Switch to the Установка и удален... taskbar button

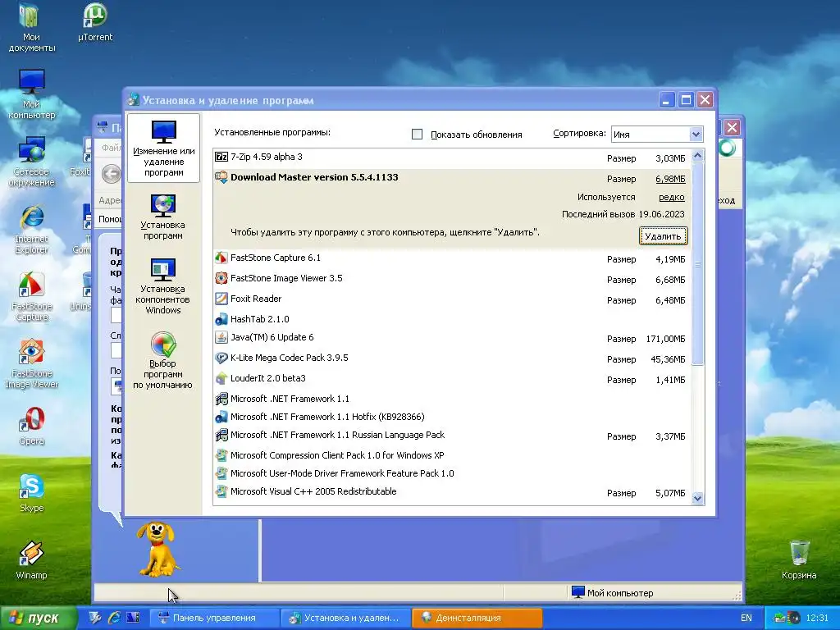coord(345,618)
